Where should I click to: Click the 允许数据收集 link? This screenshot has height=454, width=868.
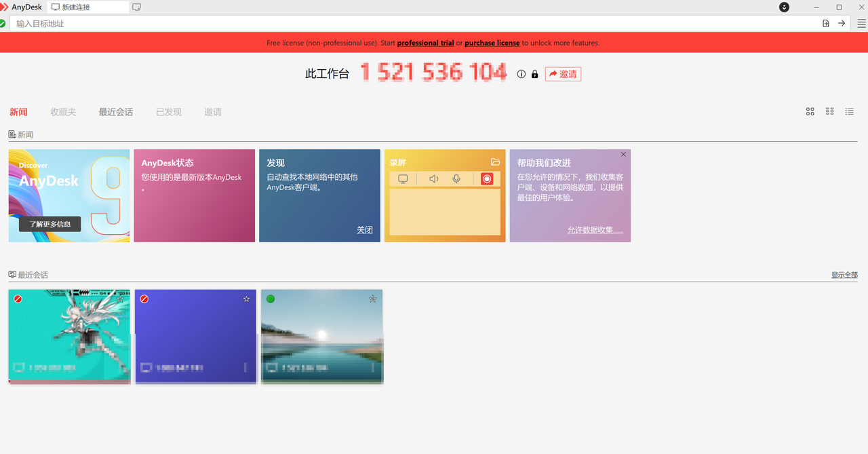tap(595, 230)
